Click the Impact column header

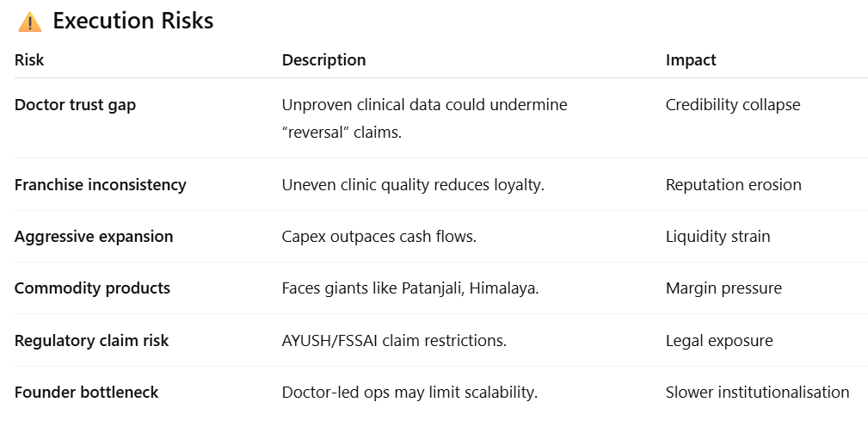pos(691,60)
